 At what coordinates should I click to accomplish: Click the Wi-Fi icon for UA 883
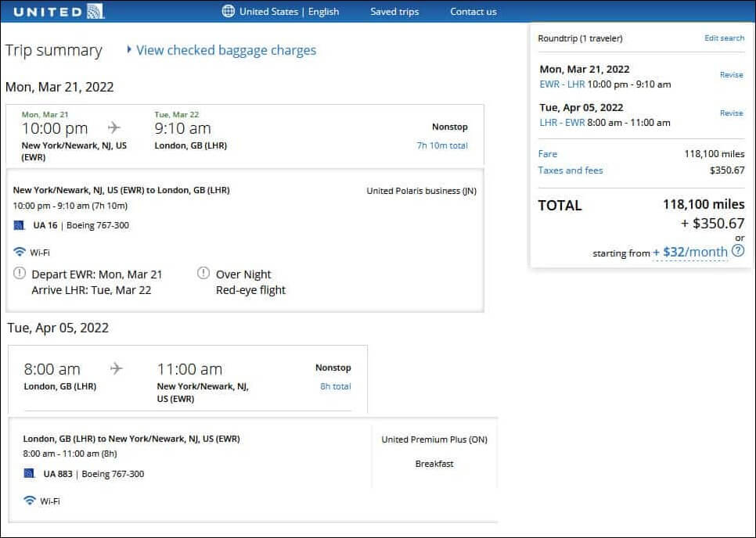(x=30, y=500)
